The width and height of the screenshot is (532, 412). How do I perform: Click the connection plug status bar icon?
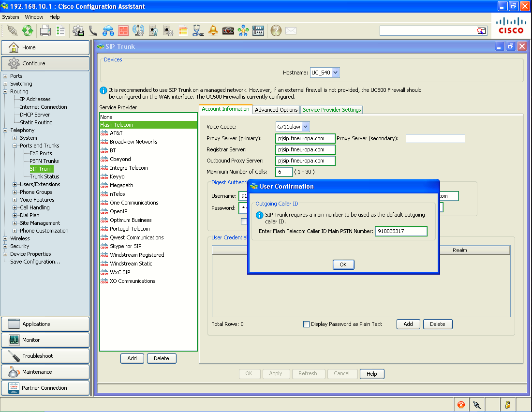[477, 405]
